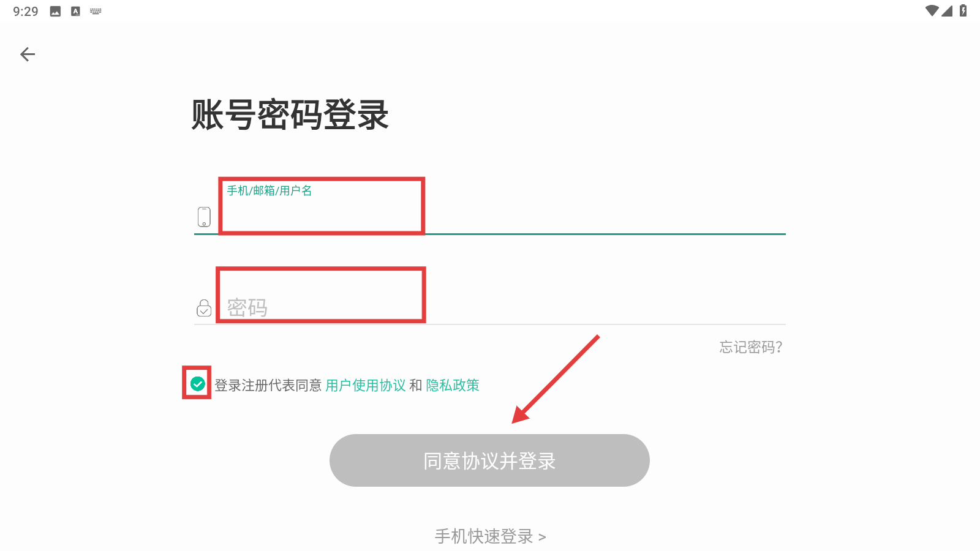This screenshot has height=551, width=980.
Task: Tap the back arrow icon
Action: click(x=28, y=54)
